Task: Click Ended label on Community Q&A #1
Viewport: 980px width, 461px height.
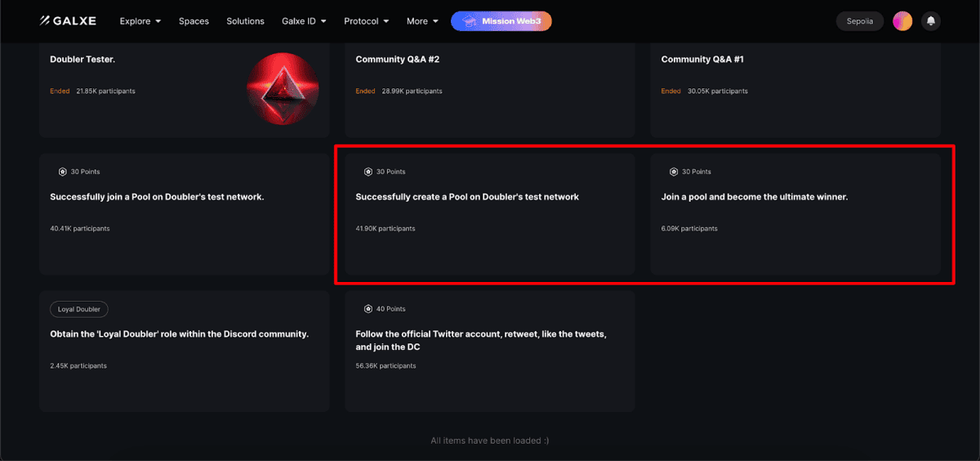Action: 670,91
